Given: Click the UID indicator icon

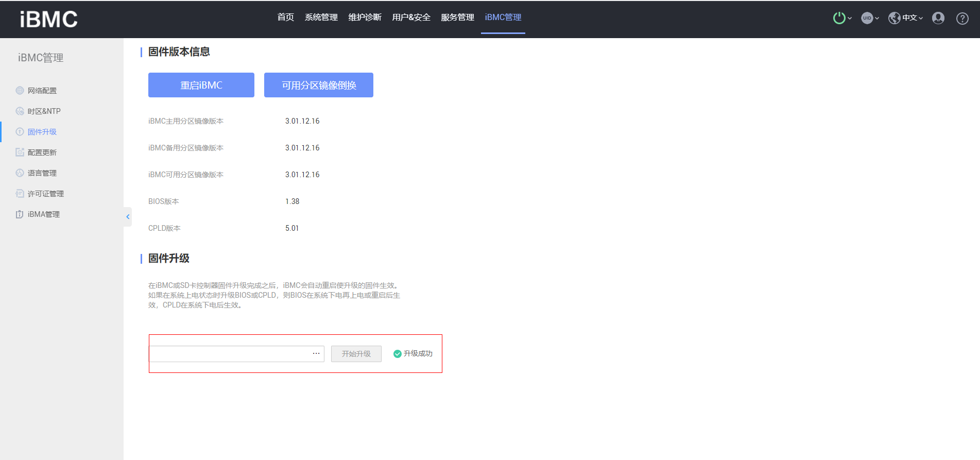Looking at the screenshot, I should 867,18.
